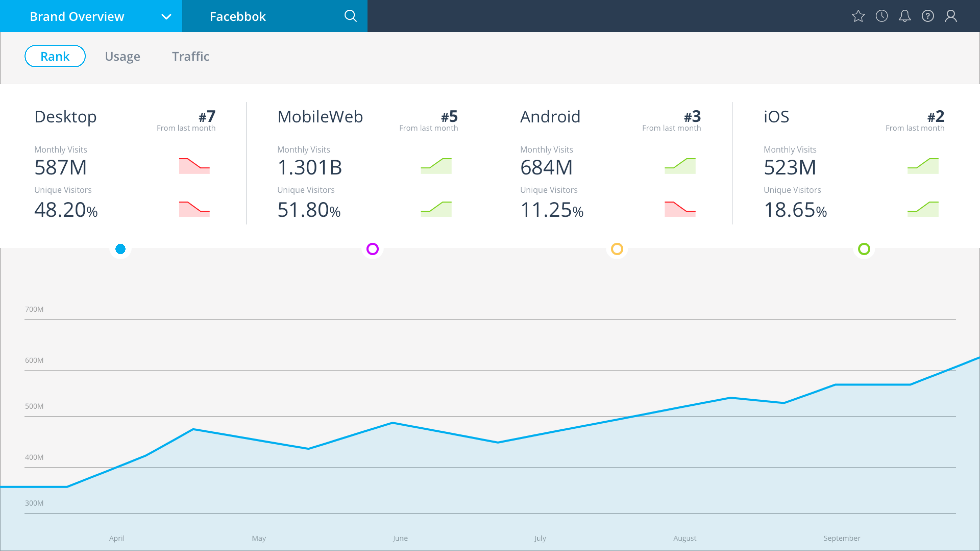Click the July axis label
980x551 pixels.
540,538
